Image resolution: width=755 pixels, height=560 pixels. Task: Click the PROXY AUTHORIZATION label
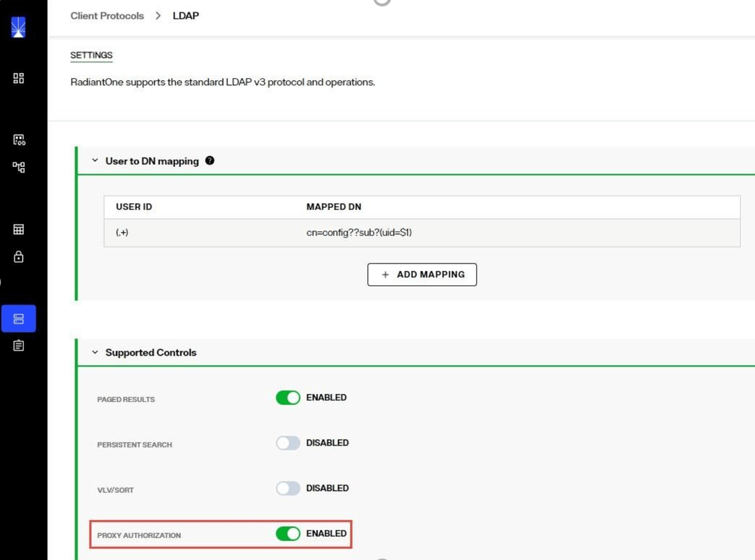click(139, 535)
